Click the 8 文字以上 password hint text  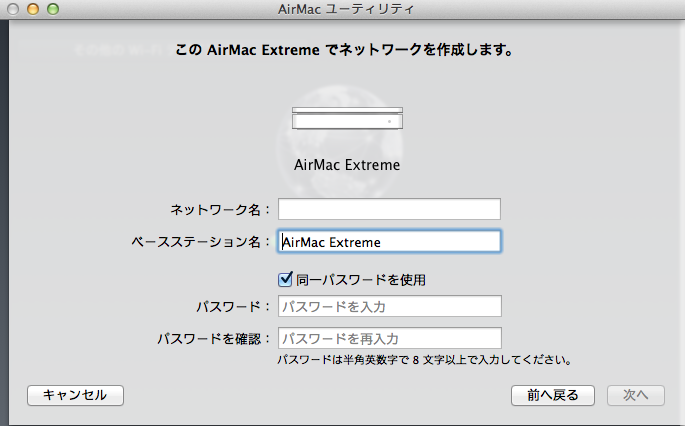(424, 360)
